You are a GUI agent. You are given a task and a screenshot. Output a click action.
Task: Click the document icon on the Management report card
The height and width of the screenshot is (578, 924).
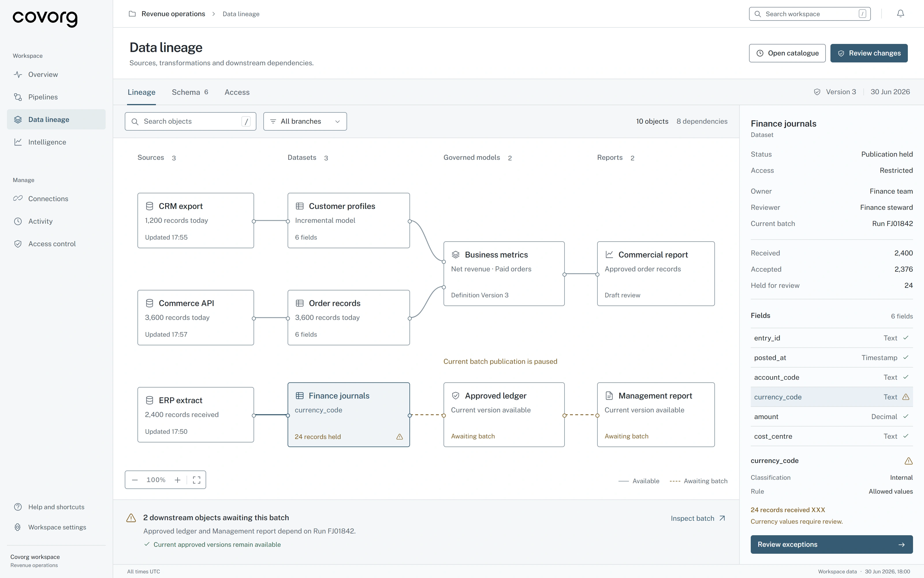[609, 396]
